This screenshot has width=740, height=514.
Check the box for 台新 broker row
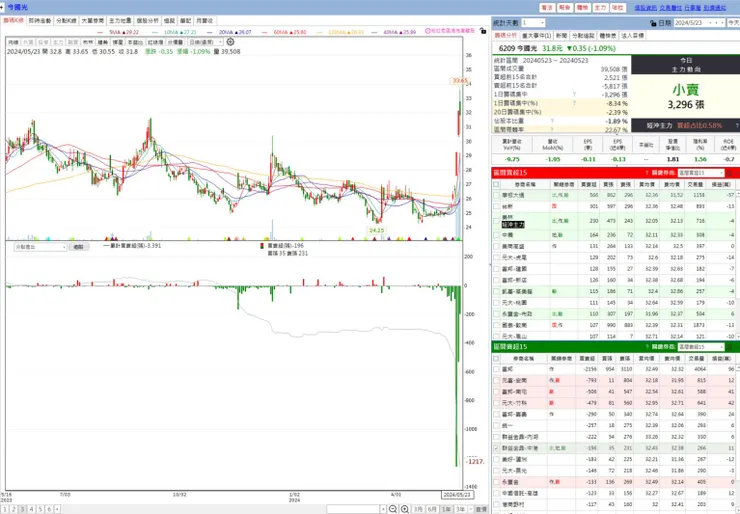(496, 206)
